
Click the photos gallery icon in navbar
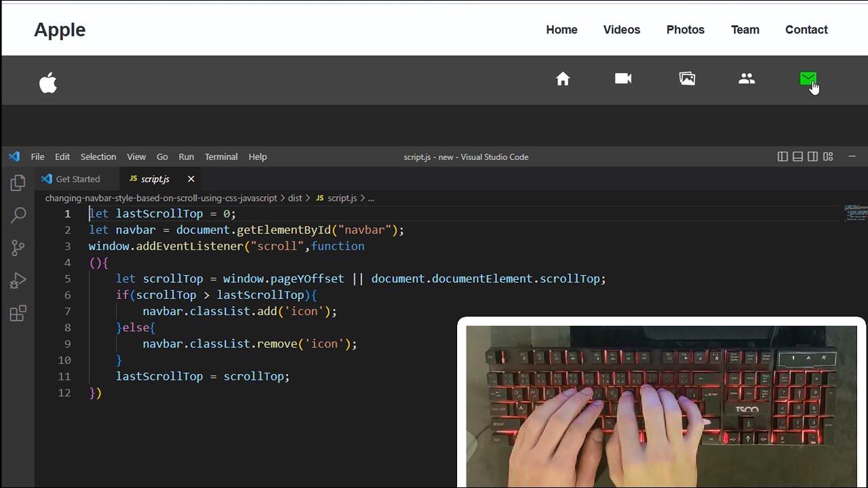tap(687, 79)
